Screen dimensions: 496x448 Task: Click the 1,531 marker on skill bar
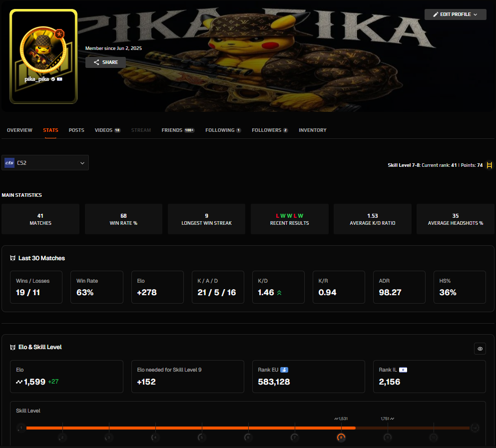(341, 419)
